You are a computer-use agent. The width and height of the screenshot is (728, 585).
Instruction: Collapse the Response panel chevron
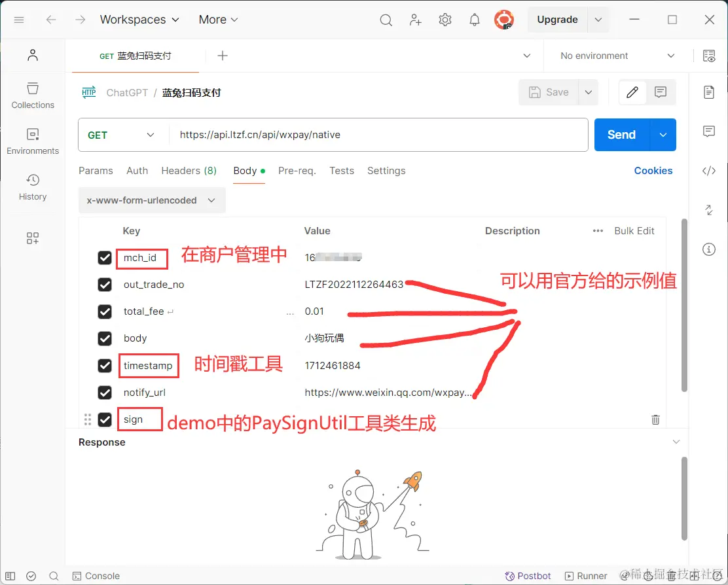coord(676,442)
